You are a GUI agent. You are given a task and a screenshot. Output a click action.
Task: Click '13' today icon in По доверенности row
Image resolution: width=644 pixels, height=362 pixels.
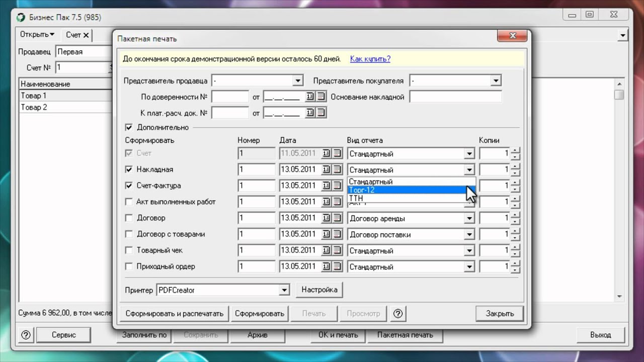(310, 97)
